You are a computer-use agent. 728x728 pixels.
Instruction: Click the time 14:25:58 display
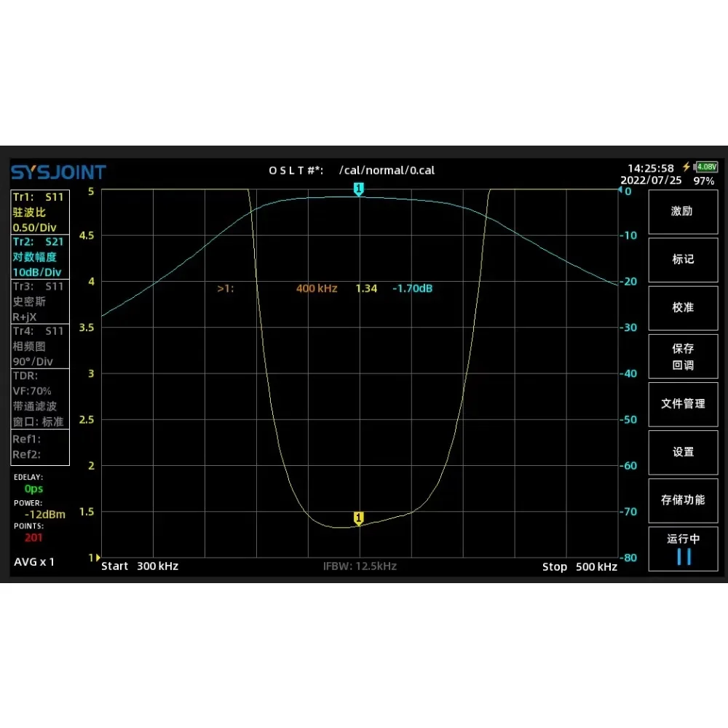[650, 168]
